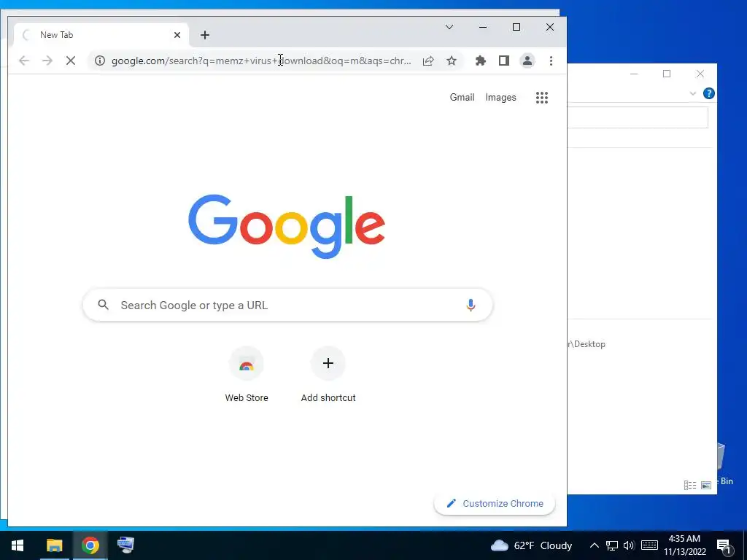Expand the tab search chevron
The height and width of the screenshot is (560, 747).
(449, 27)
